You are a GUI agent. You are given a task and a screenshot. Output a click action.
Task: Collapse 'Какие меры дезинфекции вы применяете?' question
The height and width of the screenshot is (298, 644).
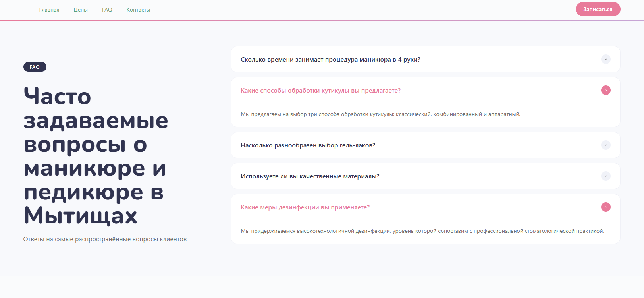(305, 207)
